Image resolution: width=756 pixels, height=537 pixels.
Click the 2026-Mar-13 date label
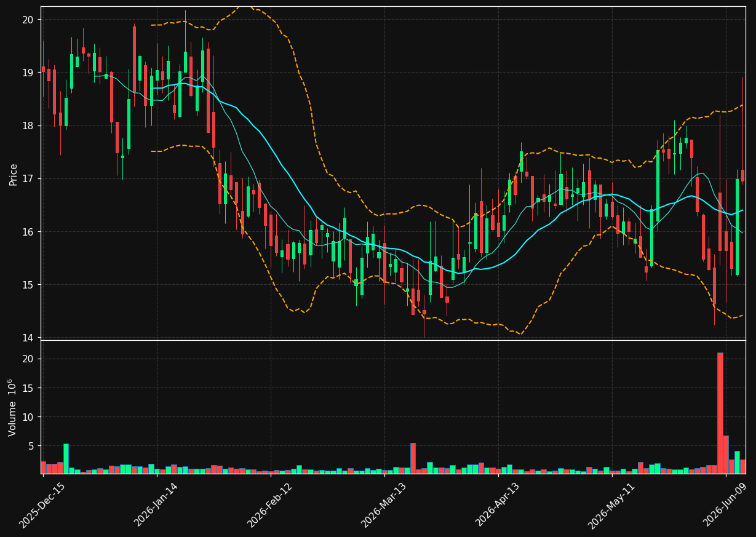383,505
